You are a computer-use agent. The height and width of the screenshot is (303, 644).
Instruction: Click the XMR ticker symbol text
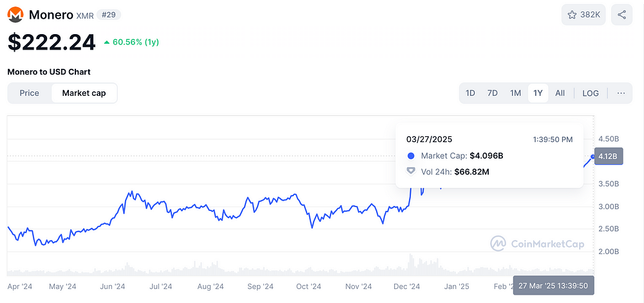85,15
